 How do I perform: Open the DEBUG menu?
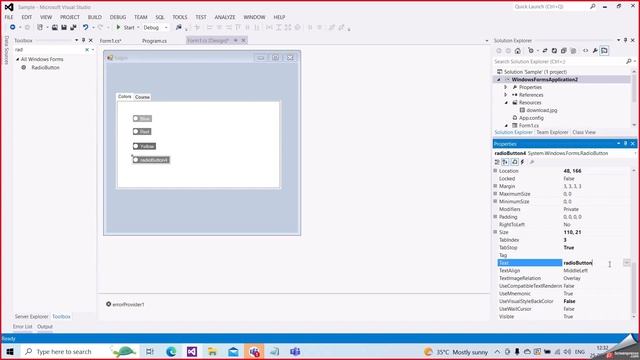coord(118,17)
